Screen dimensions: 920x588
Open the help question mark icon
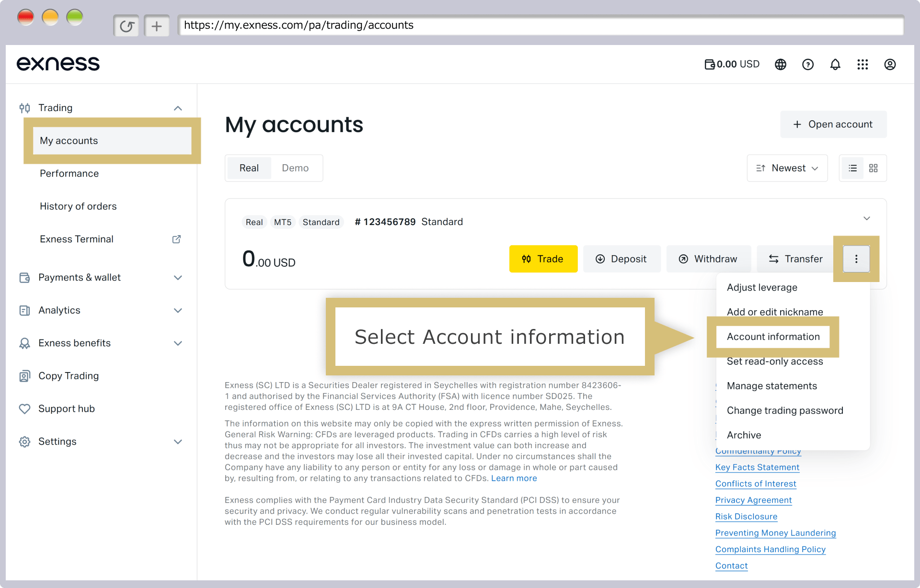pyautogui.click(x=808, y=64)
